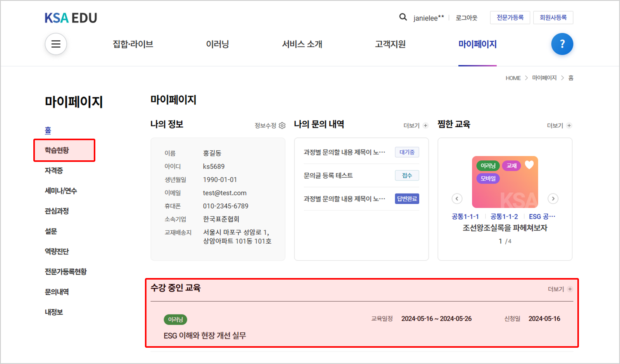Click the janielee** username
Screen dimensions: 620x364
coord(429,18)
